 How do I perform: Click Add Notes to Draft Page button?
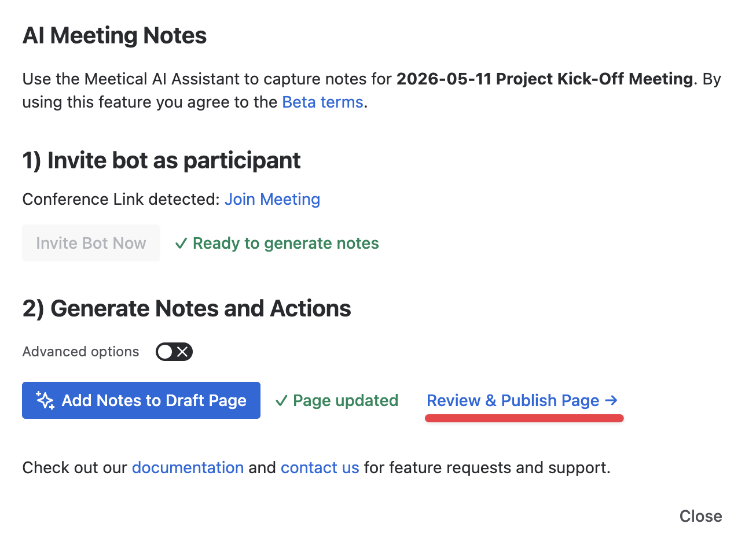(141, 400)
